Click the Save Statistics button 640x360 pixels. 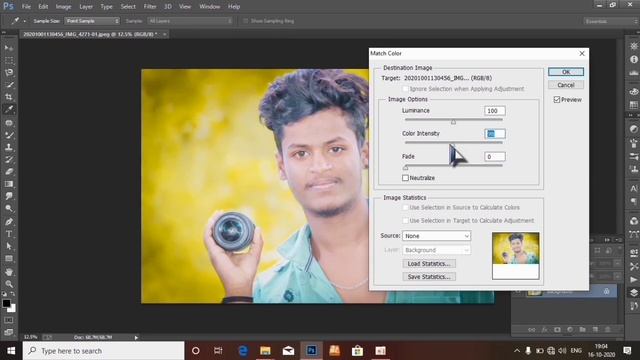tap(429, 277)
